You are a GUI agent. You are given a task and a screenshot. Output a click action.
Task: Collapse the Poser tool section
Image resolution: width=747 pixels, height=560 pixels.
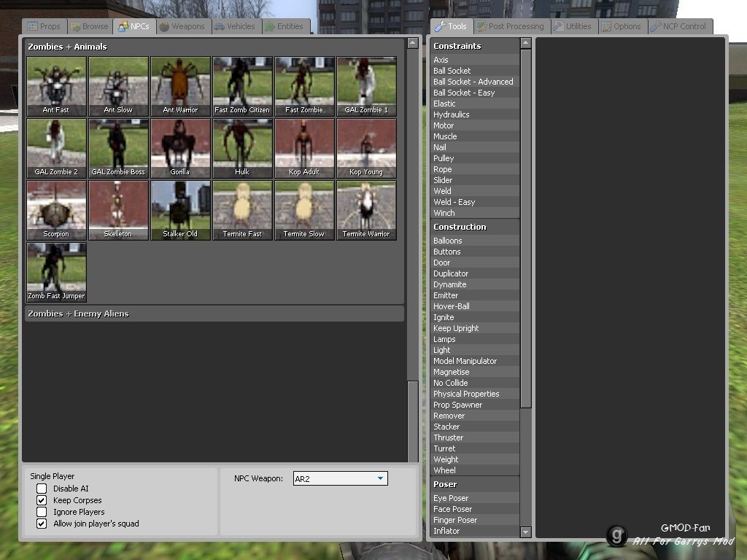[x=474, y=484]
